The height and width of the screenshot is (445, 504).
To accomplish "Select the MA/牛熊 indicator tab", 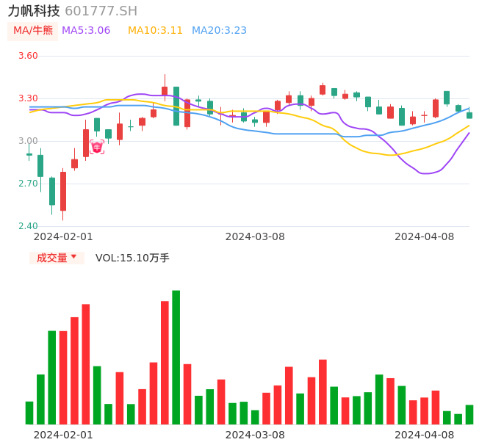I will click(x=33, y=31).
